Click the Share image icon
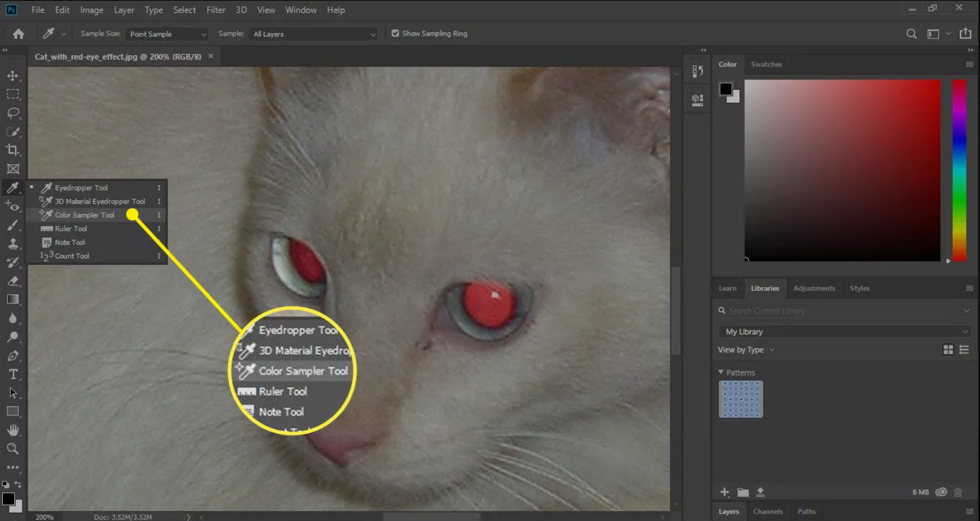This screenshot has height=521, width=980. pos(965,34)
